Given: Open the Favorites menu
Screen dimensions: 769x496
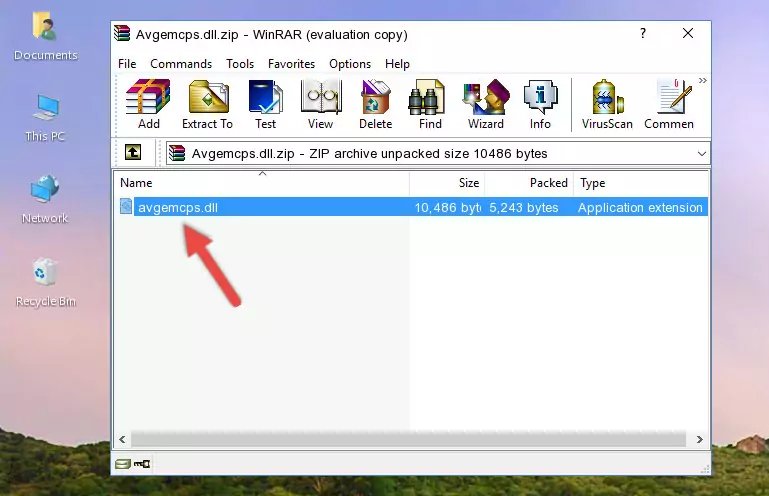Looking at the screenshot, I should point(291,64).
